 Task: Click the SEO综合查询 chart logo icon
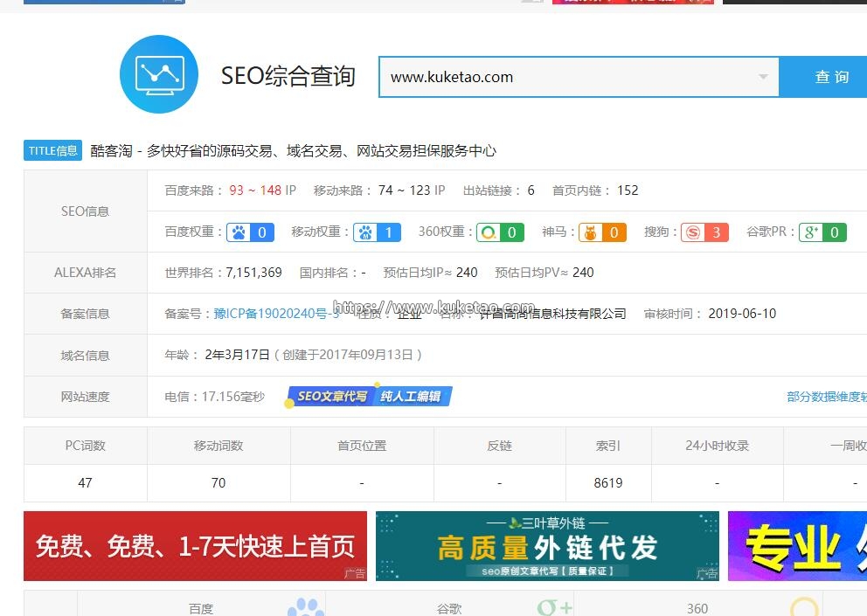coord(159,74)
